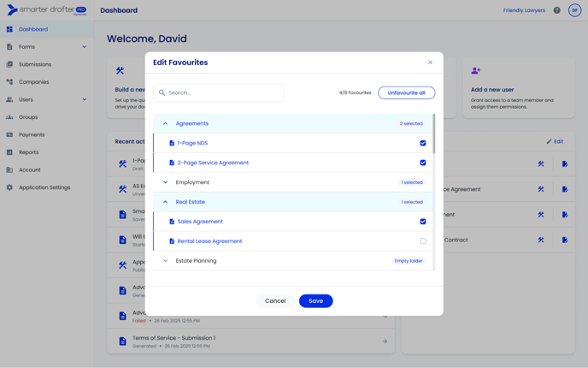Viewport: 588px width, 368px height.
Task: Click the build icon in ce Agreement row
Action: tap(541, 189)
